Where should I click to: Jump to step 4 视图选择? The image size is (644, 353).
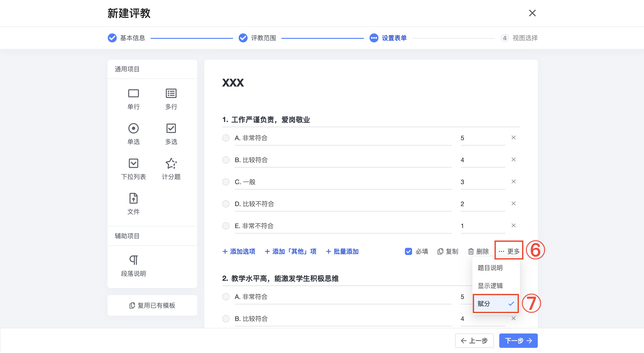(x=519, y=38)
